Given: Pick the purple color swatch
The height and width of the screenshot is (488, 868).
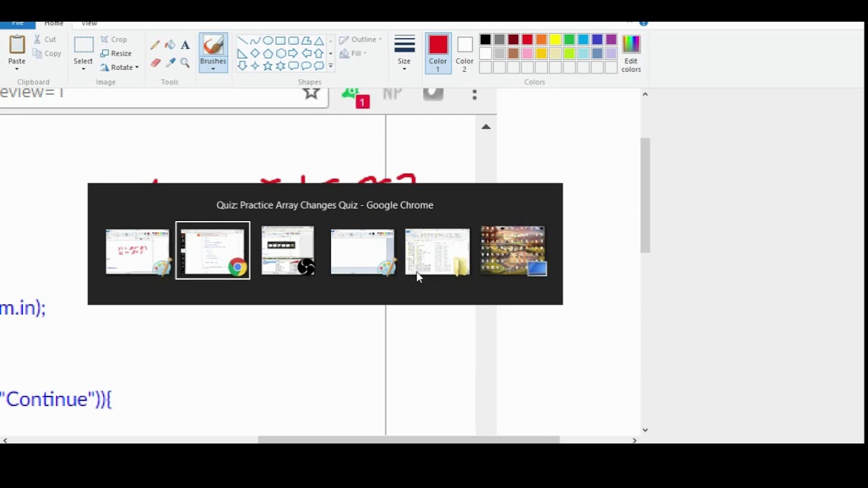Looking at the screenshot, I should [612, 40].
